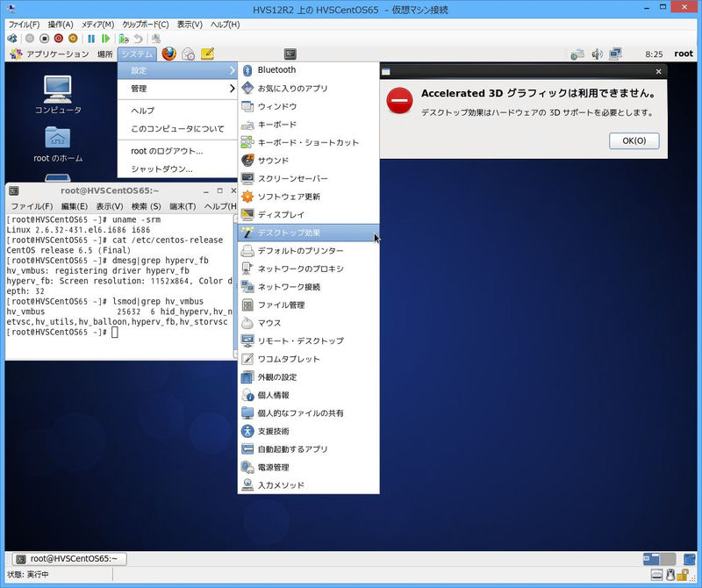Open サウンド preferences
The image size is (702, 588).
309,161
